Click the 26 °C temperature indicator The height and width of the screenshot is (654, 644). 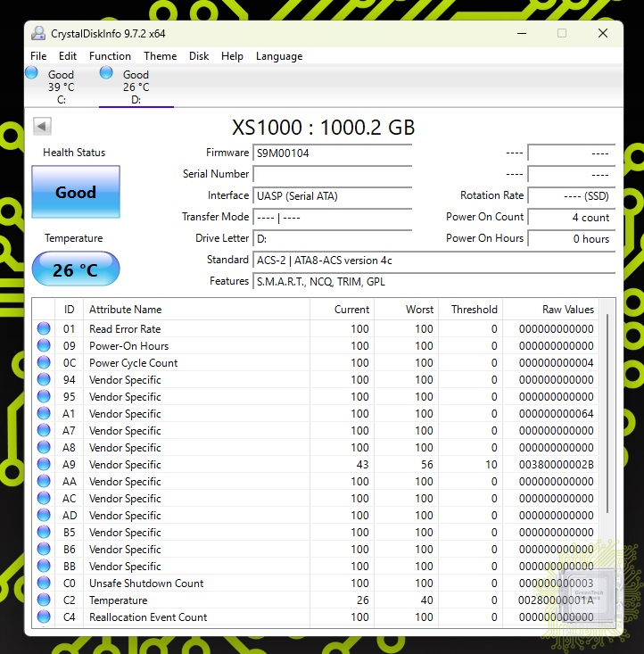(x=76, y=269)
